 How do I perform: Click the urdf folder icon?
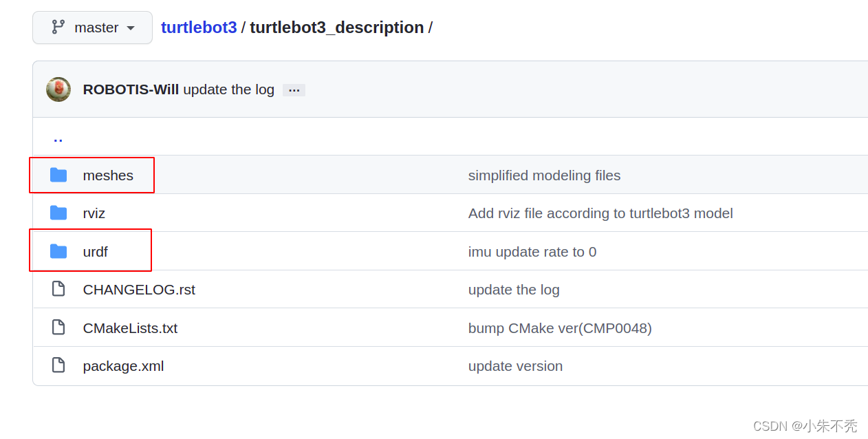tap(58, 251)
